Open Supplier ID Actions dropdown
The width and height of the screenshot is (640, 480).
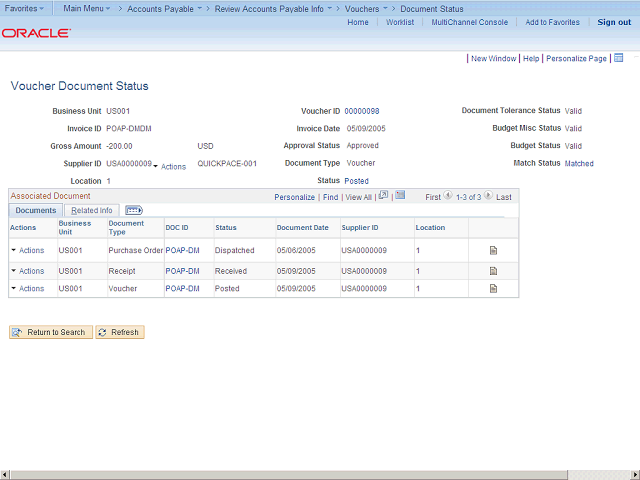click(170, 166)
